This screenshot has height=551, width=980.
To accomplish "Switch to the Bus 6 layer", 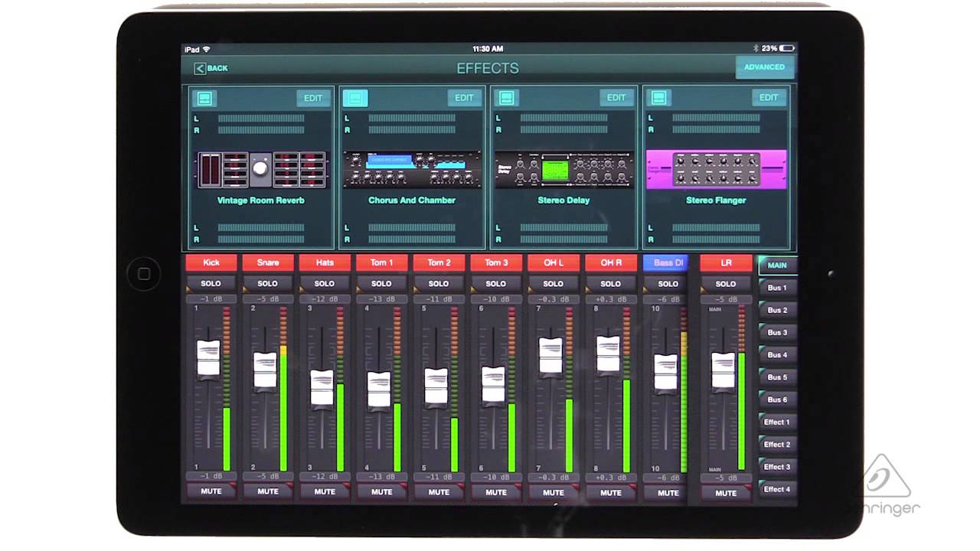I will (777, 399).
